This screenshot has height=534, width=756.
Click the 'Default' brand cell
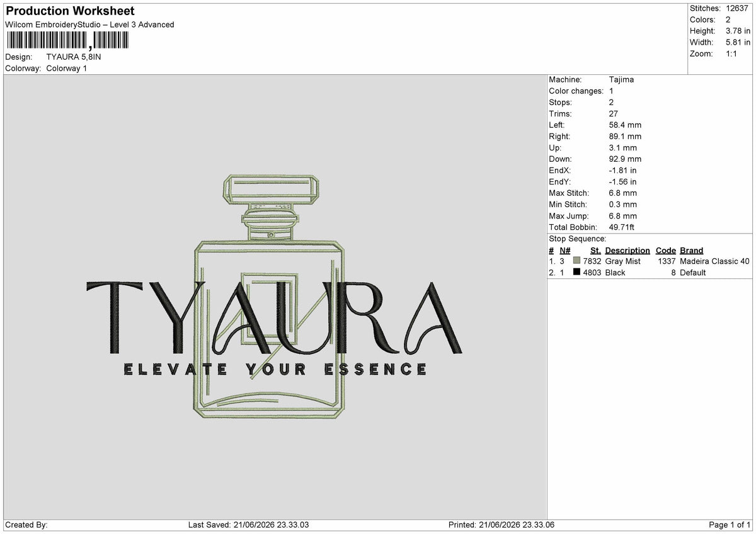pyautogui.click(x=692, y=272)
